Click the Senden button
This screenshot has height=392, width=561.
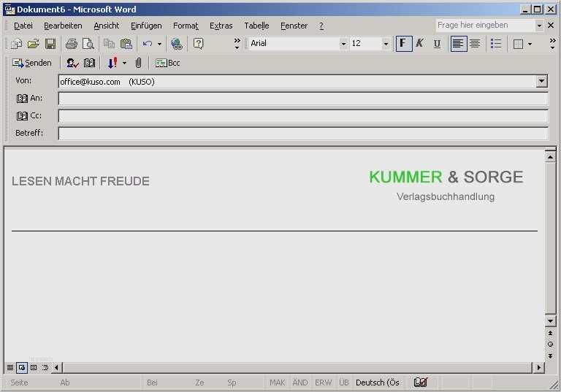tap(32, 63)
